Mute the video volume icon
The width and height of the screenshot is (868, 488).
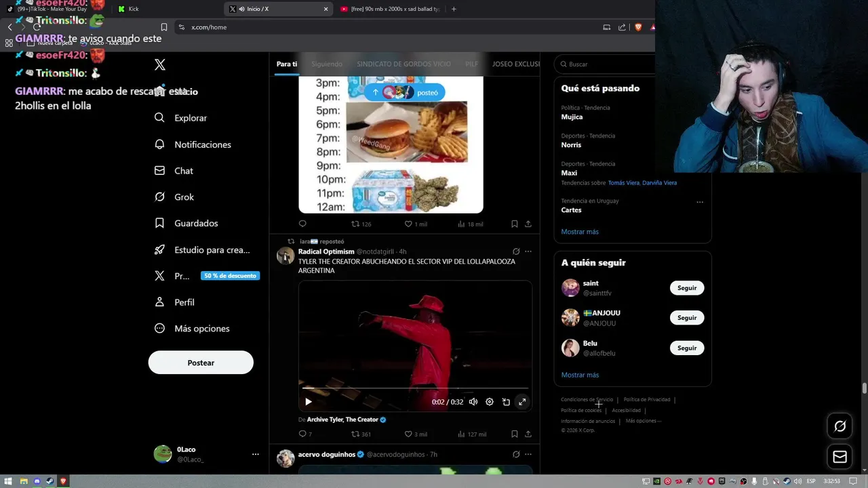click(x=473, y=402)
